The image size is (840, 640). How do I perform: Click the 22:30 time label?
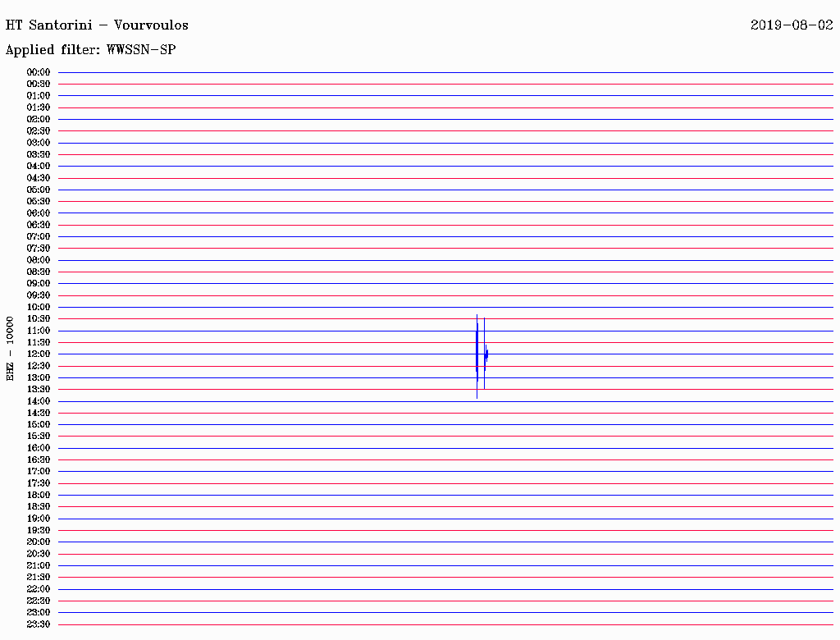point(39,601)
